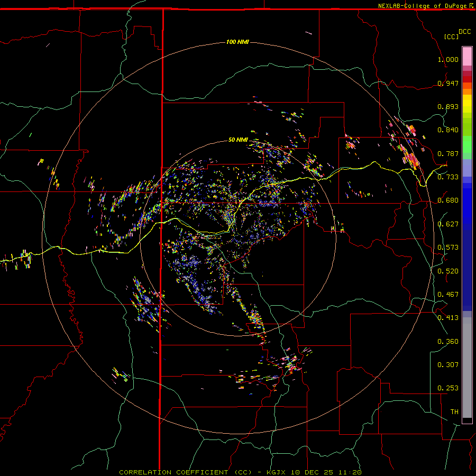The height and width of the screenshot is (476, 476).
Task: Pick the red segment of the color bar
Action: tap(467, 79)
